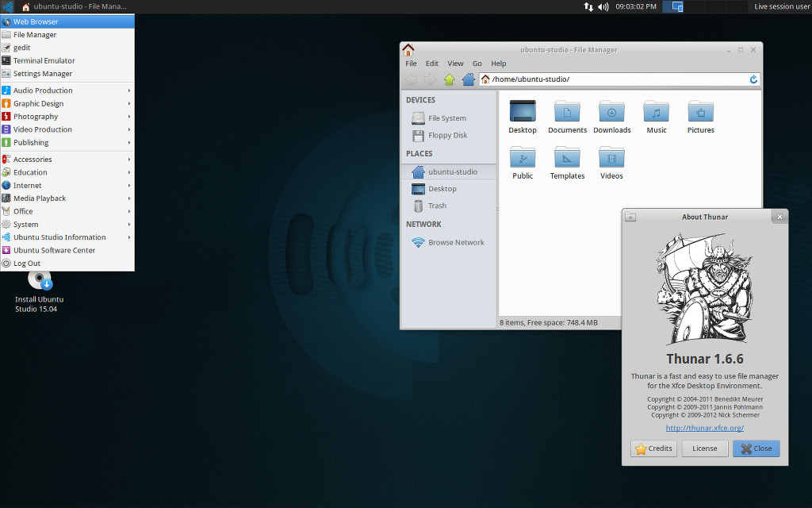
Task: Expand the Accessories submenu
Action: 67,159
